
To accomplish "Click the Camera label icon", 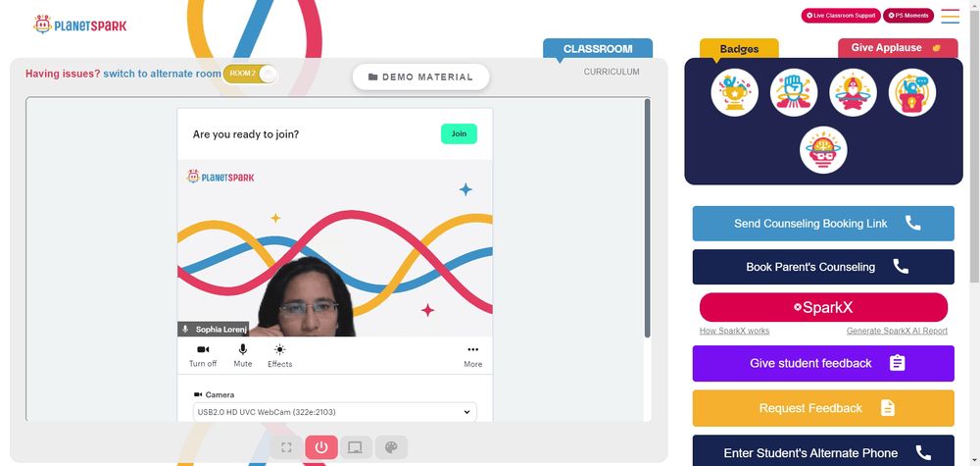I will click(198, 394).
